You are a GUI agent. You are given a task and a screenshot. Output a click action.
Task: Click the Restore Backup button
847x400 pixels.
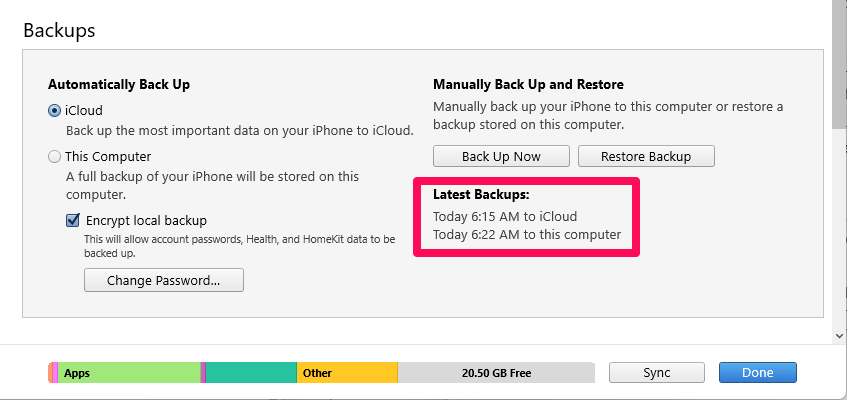[x=646, y=156]
